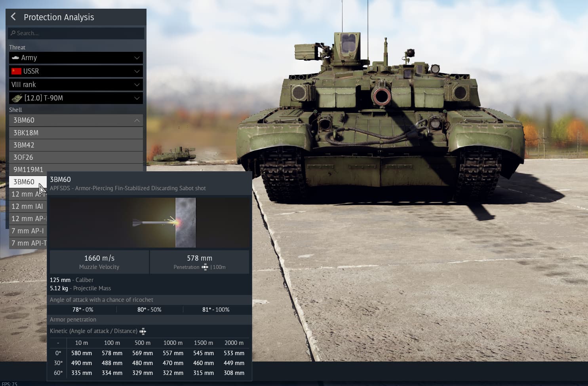This screenshot has width=588, height=386.
Task: Click the Search input field
Action: (76, 33)
